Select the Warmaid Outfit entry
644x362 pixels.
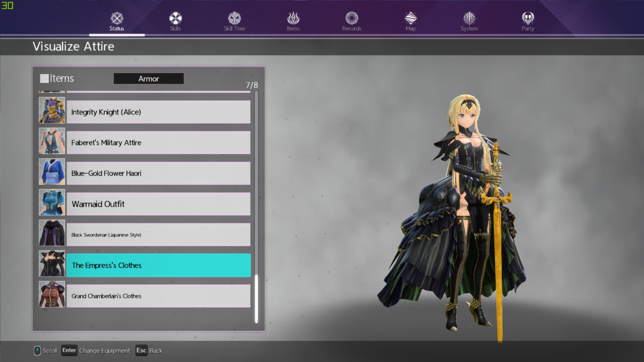[x=158, y=204]
